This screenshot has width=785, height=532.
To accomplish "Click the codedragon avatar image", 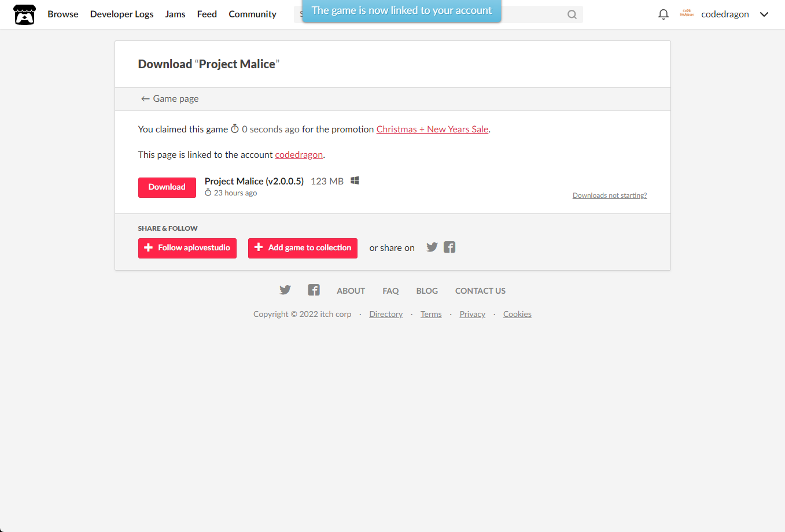I will pyautogui.click(x=687, y=14).
